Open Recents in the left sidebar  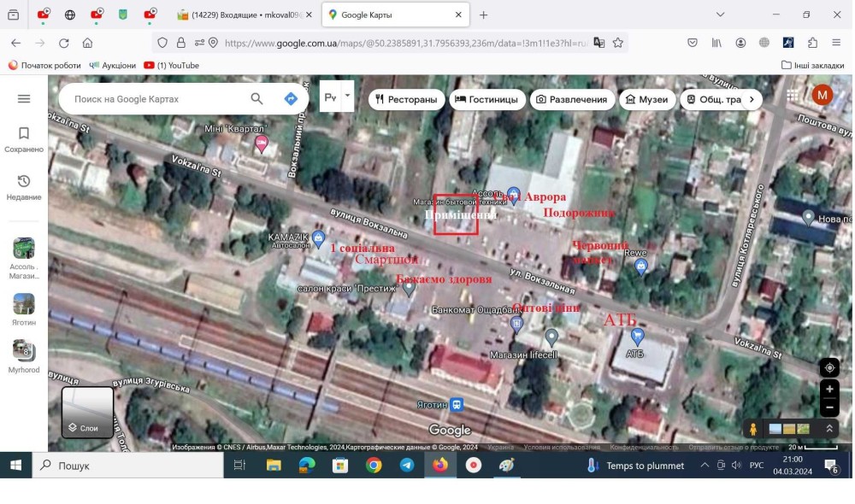point(24,187)
